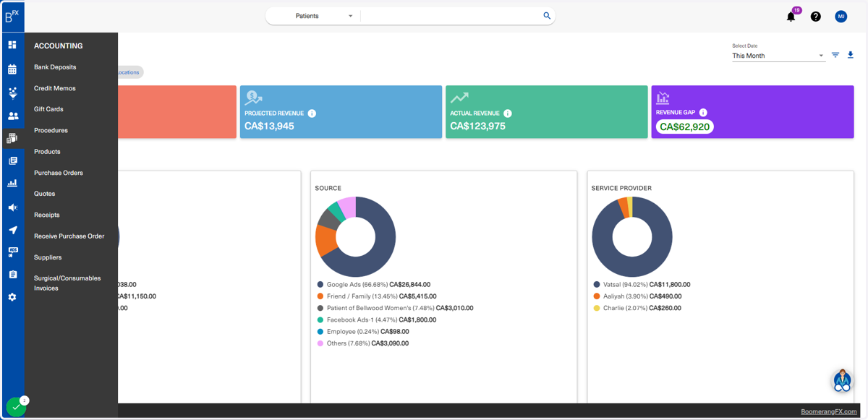Click Facebook Ads-1 legend entry
868x420 pixels.
pyautogui.click(x=376, y=320)
